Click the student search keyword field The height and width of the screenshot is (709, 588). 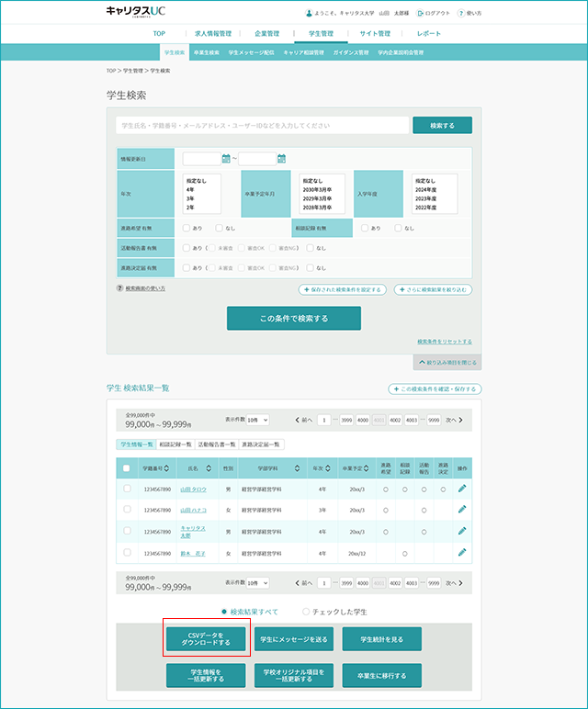[263, 125]
